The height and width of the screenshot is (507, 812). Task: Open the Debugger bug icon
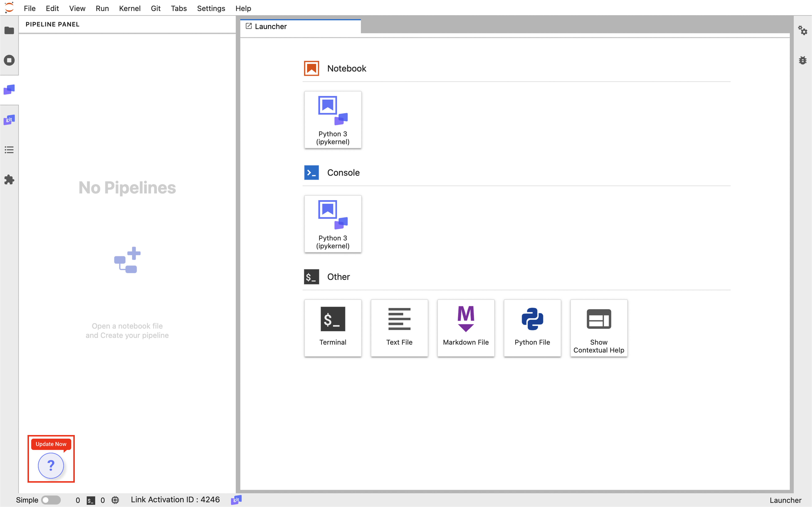click(x=802, y=60)
